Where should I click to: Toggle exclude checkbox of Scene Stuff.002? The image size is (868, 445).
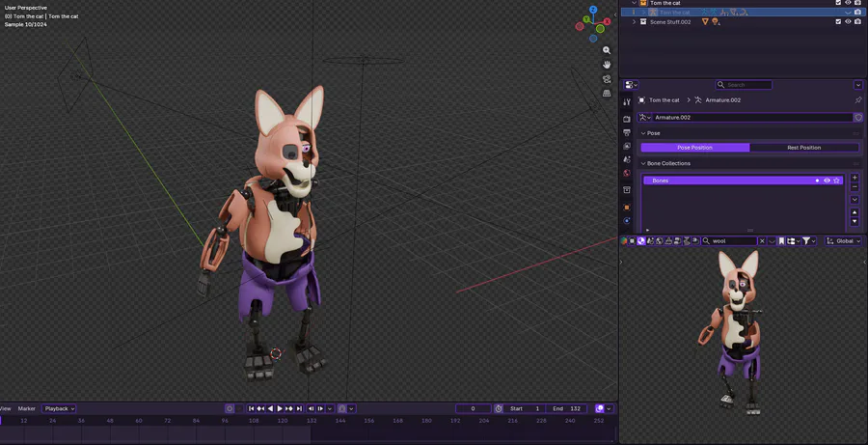pyautogui.click(x=839, y=21)
